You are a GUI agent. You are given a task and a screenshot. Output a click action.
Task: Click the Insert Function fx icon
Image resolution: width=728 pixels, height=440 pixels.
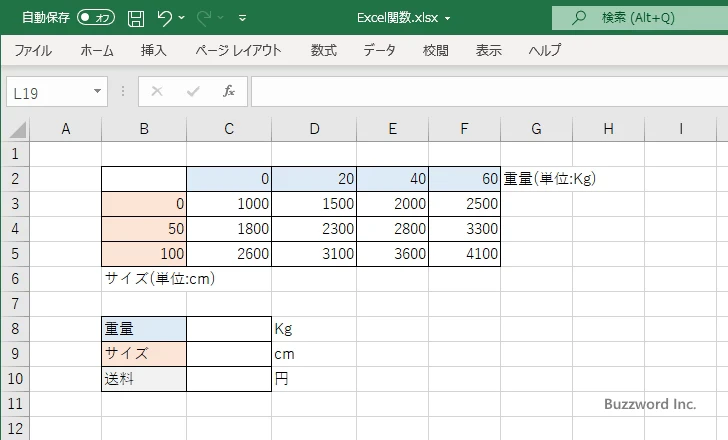click(x=229, y=91)
